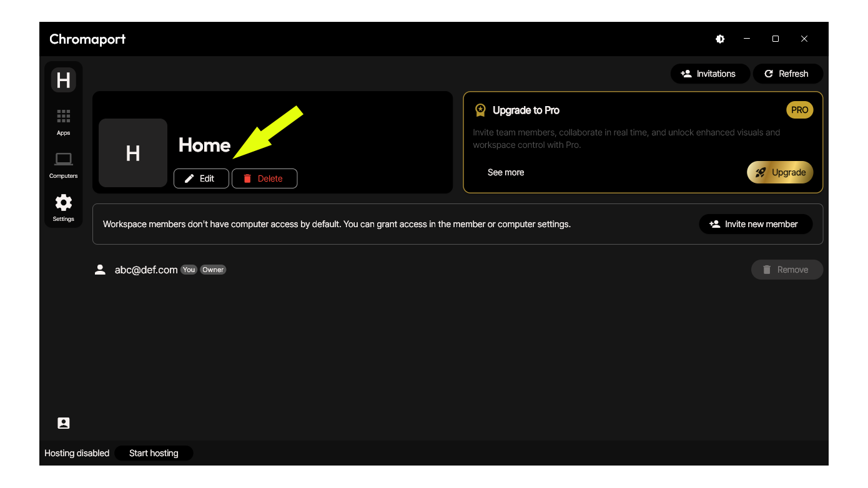This screenshot has width=868, height=488.
Task: Maximize the Chromaport window
Action: pos(776,39)
